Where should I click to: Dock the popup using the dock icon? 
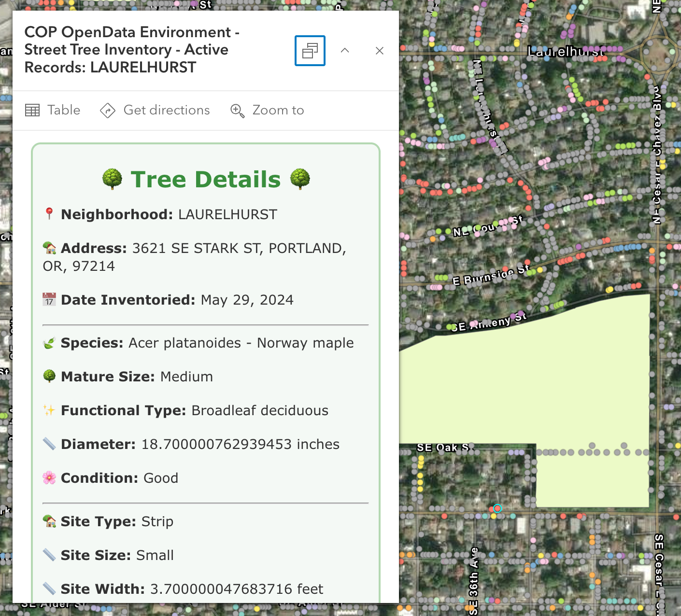[x=310, y=51]
